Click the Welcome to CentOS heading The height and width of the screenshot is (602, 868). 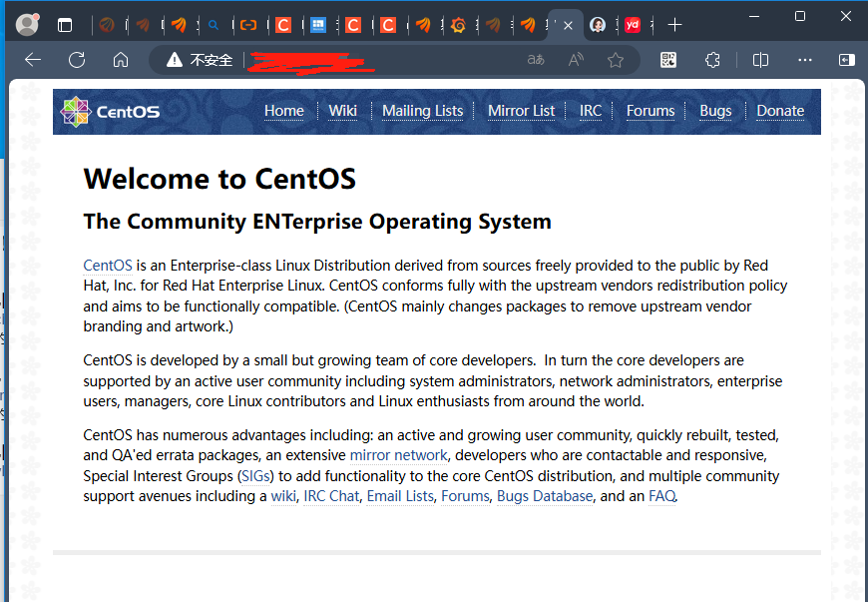pos(219,179)
